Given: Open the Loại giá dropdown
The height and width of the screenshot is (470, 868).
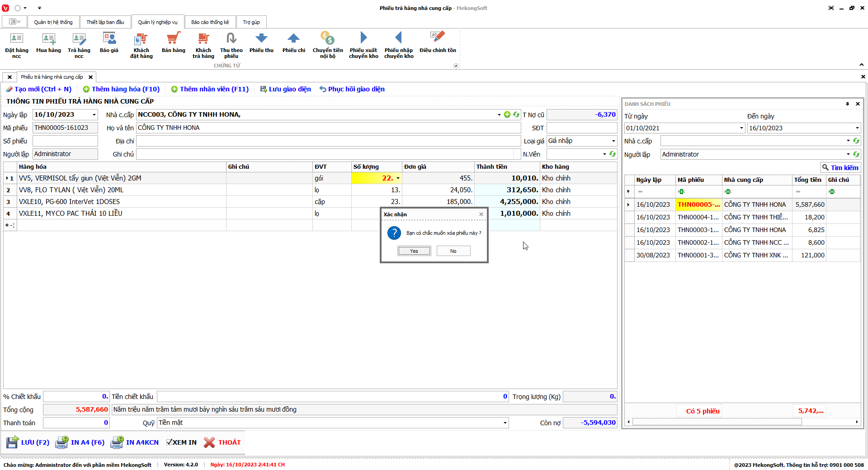Looking at the screenshot, I should tap(613, 141).
